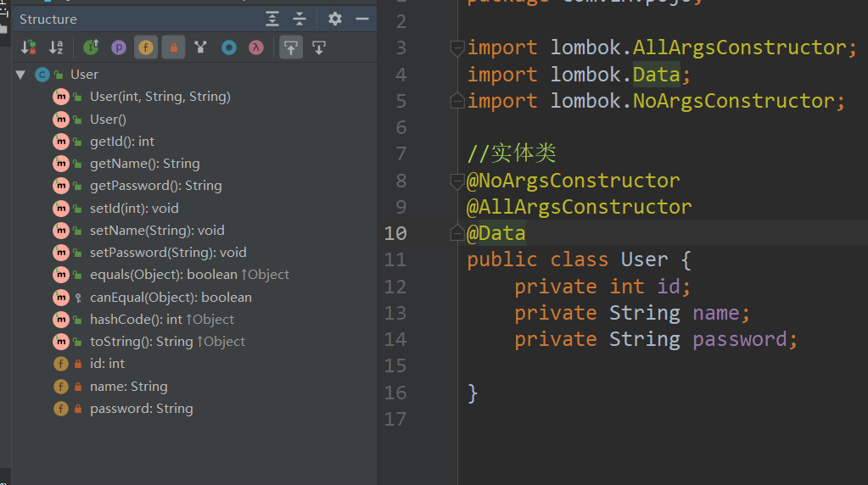Hide the Structure panel

coord(362,19)
